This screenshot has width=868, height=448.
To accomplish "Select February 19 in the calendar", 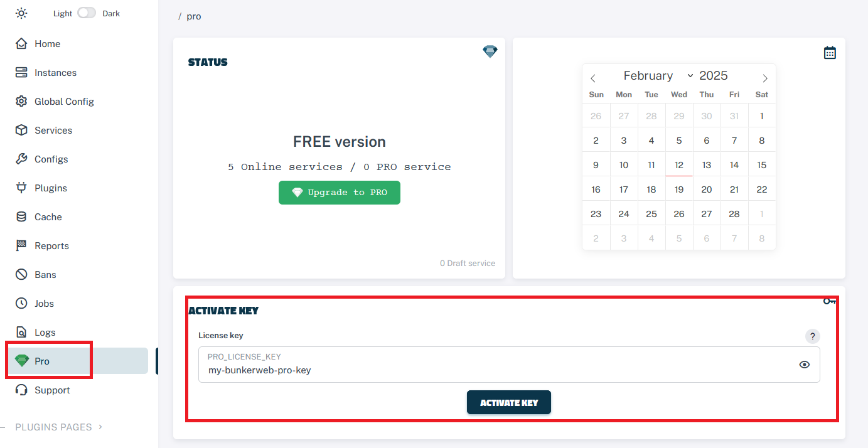I will tap(679, 189).
